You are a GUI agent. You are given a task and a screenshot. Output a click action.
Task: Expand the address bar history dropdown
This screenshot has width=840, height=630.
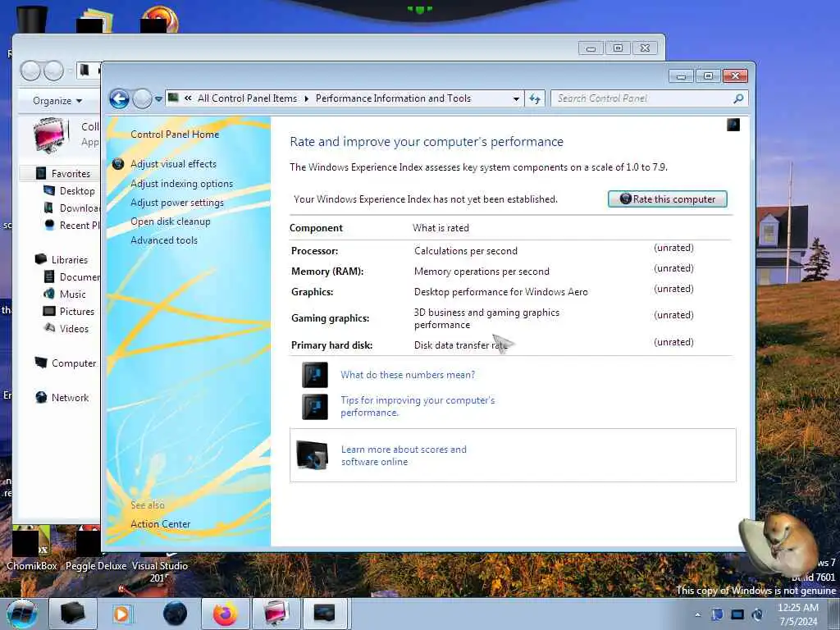tap(516, 98)
